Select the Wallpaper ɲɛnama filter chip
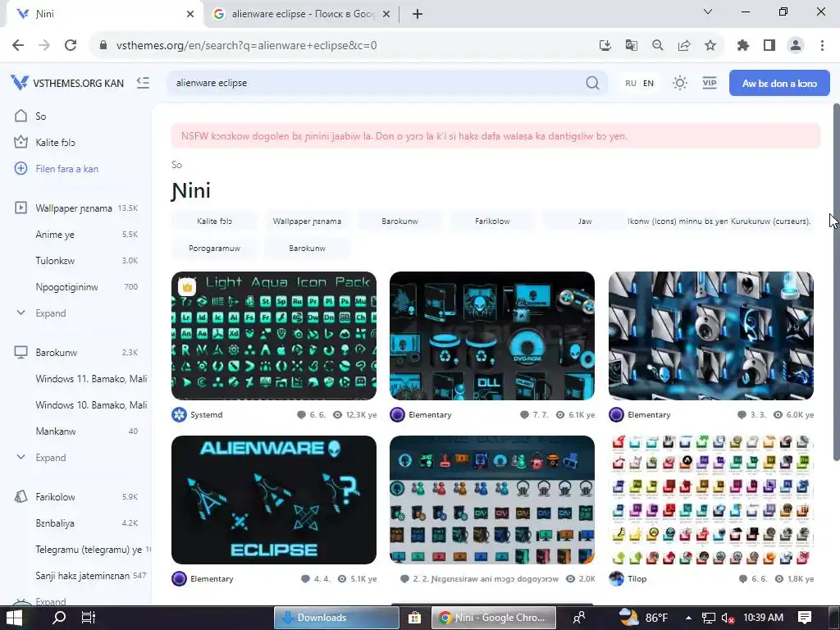This screenshot has width=840, height=630. point(307,221)
